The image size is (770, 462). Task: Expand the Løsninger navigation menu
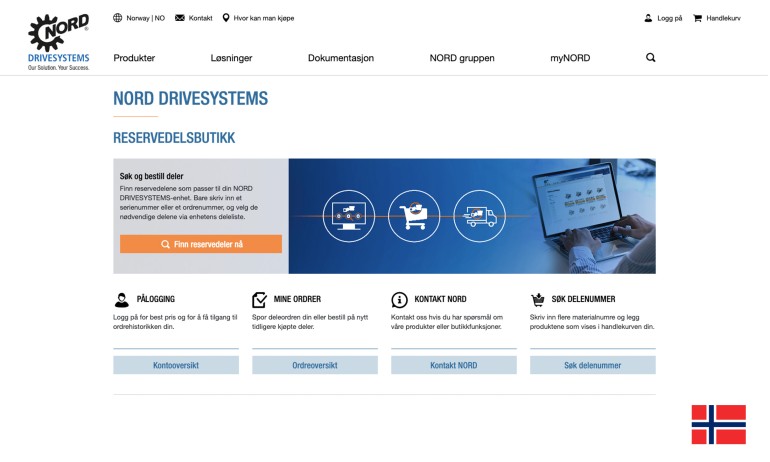point(231,58)
